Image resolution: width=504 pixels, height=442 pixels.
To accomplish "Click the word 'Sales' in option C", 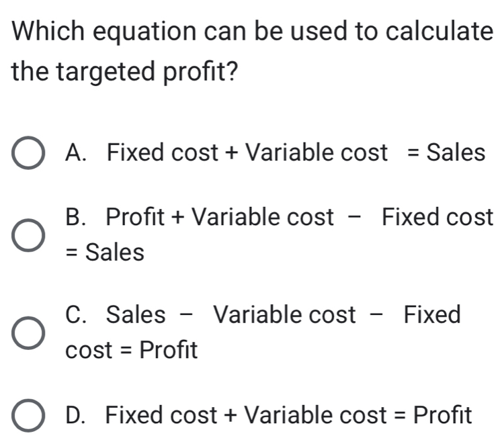I will (x=137, y=314).
